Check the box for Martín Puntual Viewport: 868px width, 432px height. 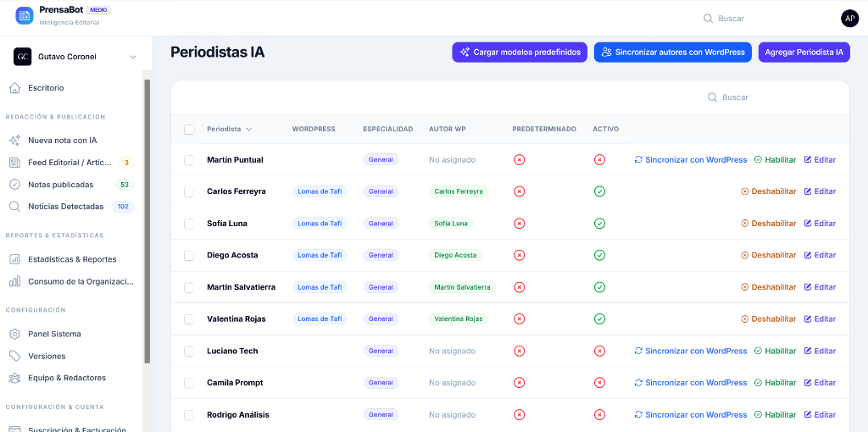pyautogui.click(x=189, y=160)
